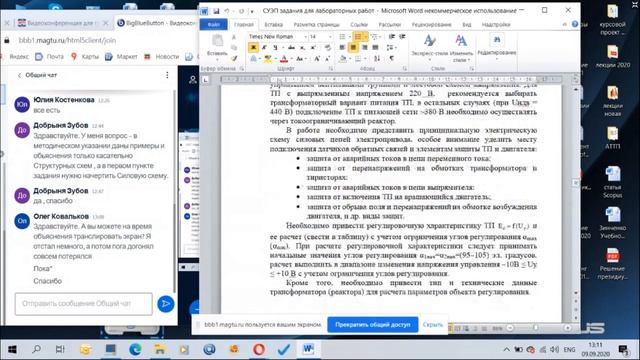Switch to the Рассылки ribbon tab
The image size is (640, 360).
coord(390,24)
